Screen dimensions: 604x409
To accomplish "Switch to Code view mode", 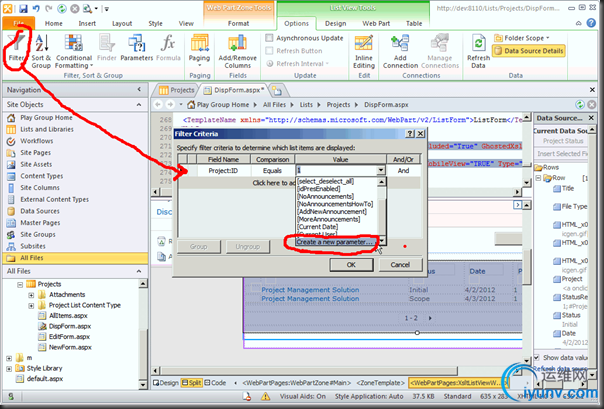I will [215, 383].
